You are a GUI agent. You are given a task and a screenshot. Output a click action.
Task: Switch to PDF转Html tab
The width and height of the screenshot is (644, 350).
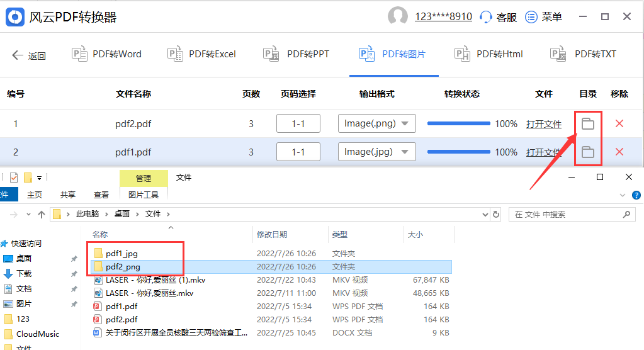click(x=489, y=54)
